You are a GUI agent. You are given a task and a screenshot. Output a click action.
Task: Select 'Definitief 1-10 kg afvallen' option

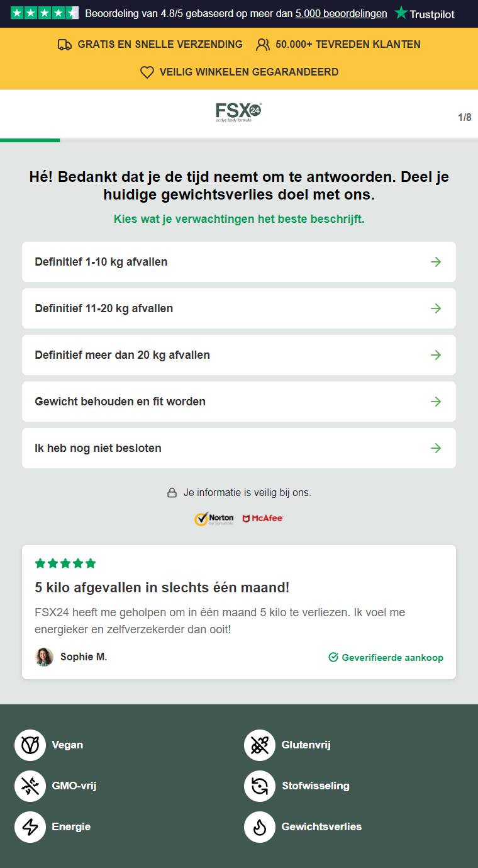[x=239, y=262]
